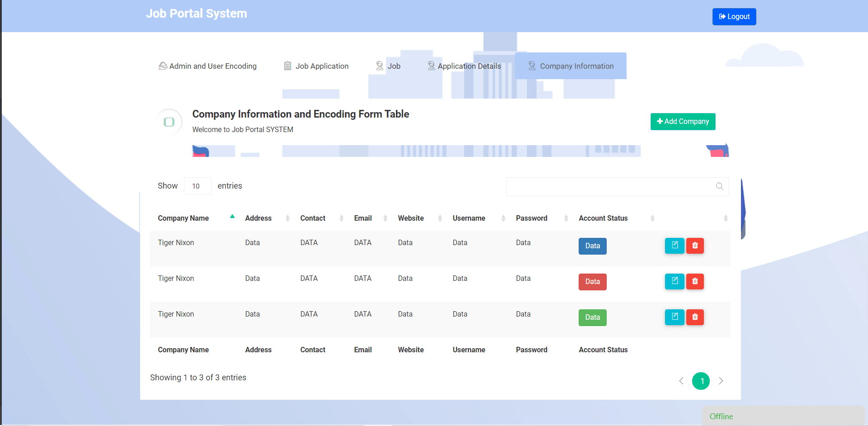Switch to the Job Application tab
This screenshot has width=868, height=426.
pyautogui.click(x=316, y=66)
